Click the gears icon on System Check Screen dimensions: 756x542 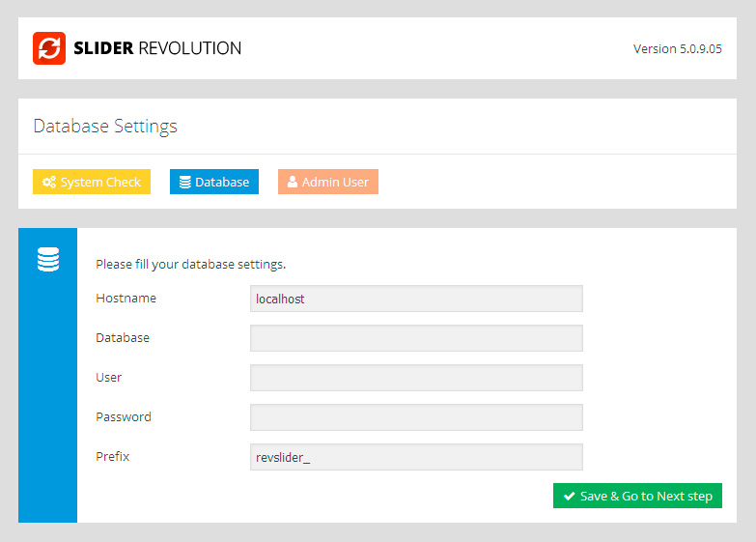point(48,183)
